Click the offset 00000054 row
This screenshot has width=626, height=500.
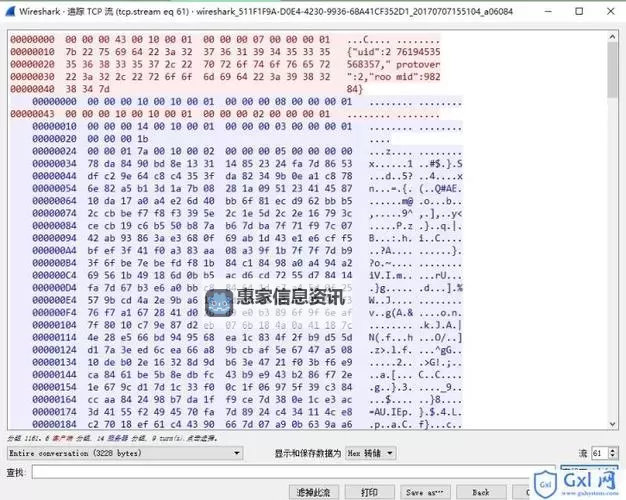pyautogui.click(x=247, y=188)
